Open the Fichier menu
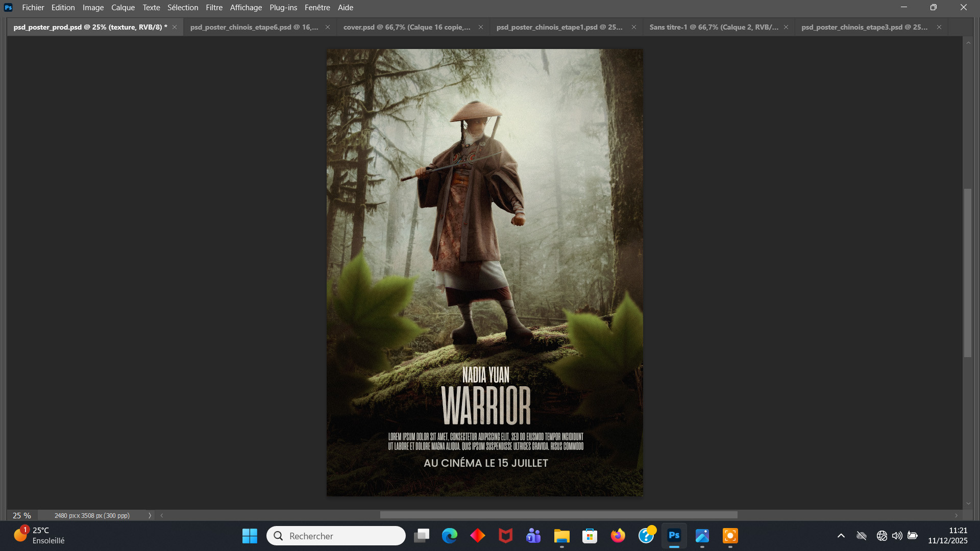 pos(33,8)
